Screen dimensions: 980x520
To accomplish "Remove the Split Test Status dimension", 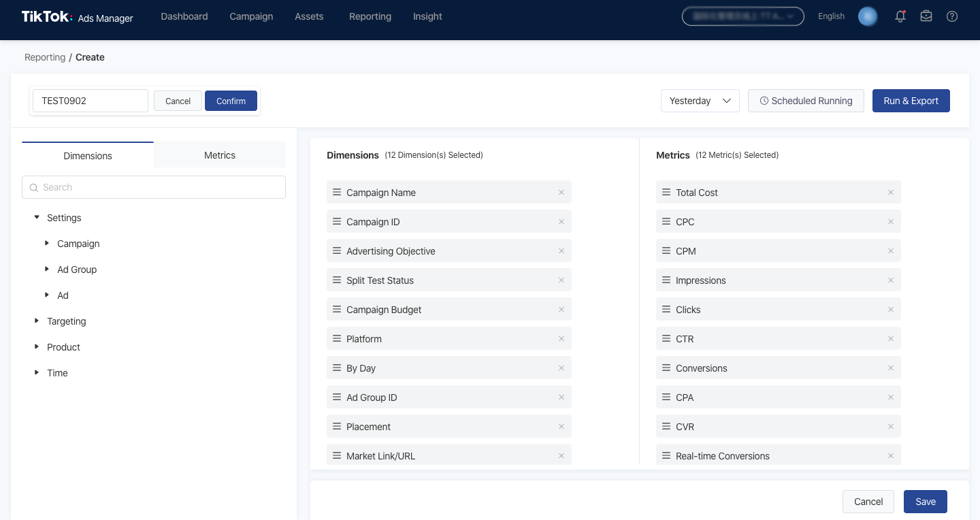I will click(x=561, y=280).
